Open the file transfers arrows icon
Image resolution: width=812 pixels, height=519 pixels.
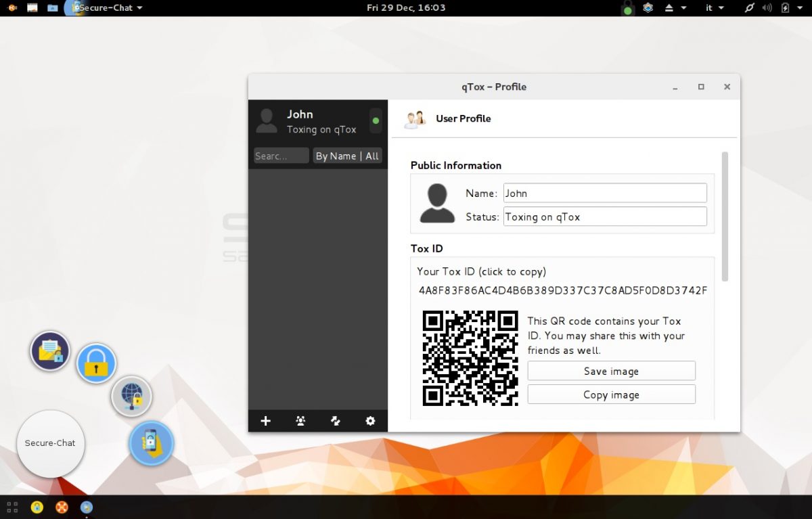(335, 421)
